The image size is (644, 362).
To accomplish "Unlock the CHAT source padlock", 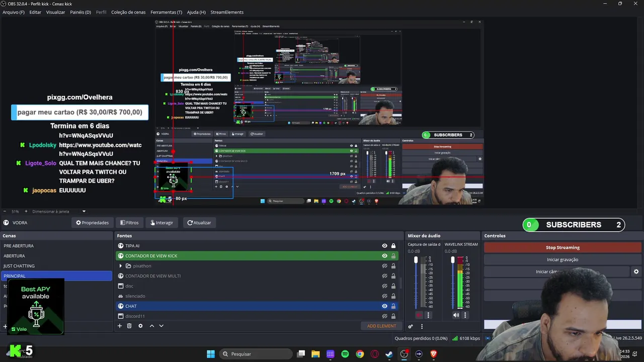I will [393, 306].
